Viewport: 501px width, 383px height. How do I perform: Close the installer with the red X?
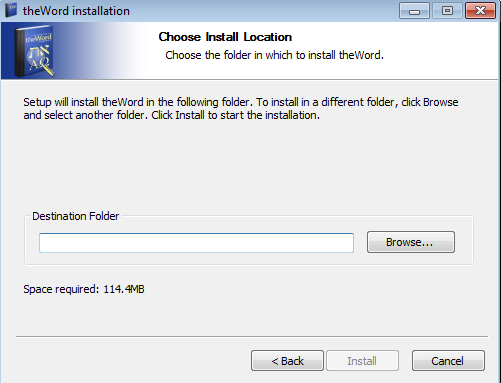coord(480,11)
